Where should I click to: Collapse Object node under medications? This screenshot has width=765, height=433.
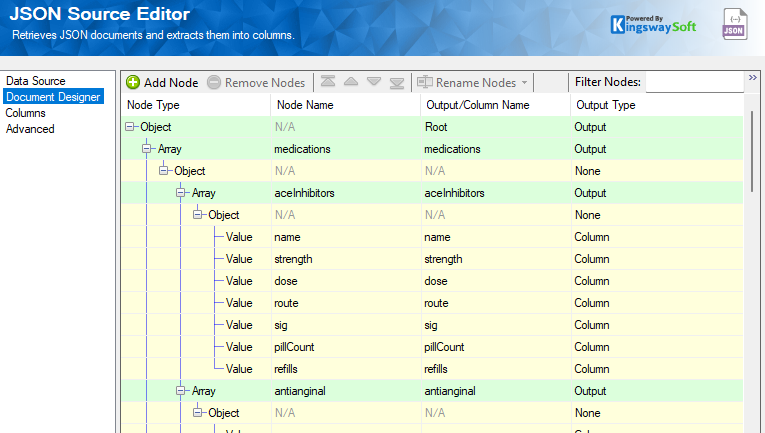pyautogui.click(x=163, y=171)
